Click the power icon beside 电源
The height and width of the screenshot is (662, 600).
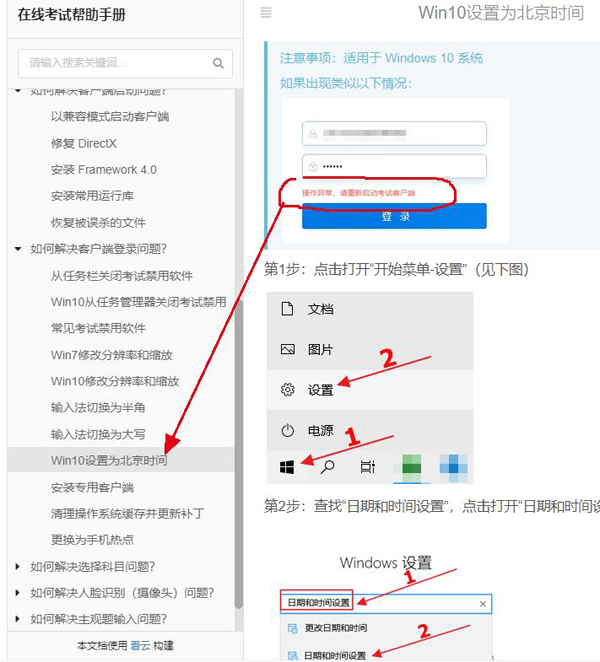click(x=288, y=430)
